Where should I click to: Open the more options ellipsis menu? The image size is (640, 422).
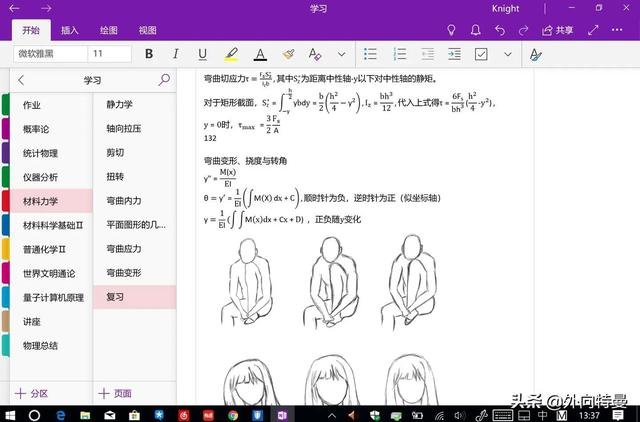click(x=617, y=30)
